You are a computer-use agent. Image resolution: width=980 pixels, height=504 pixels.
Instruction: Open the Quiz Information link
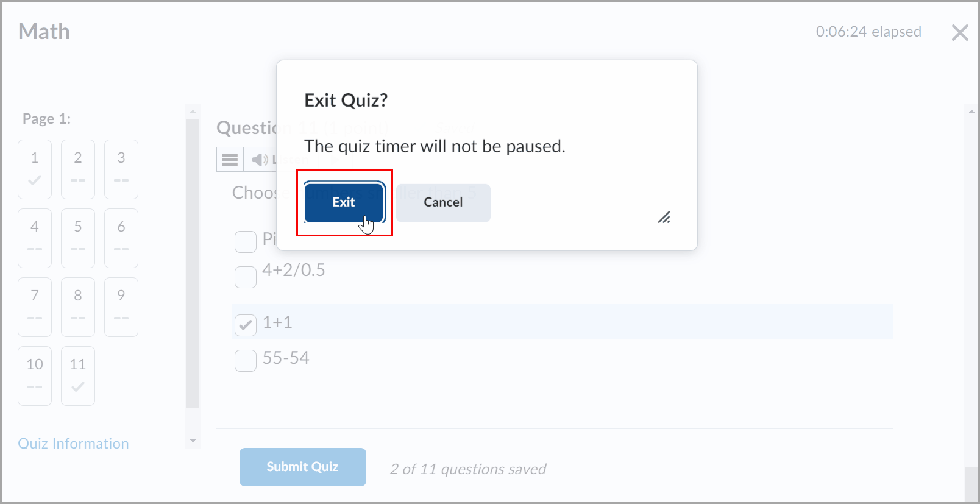73,444
